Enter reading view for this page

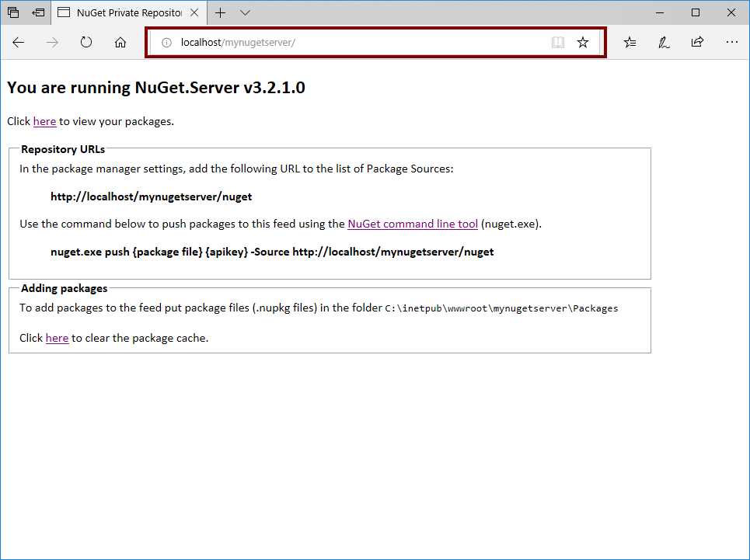pyautogui.click(x=558, y=43)
